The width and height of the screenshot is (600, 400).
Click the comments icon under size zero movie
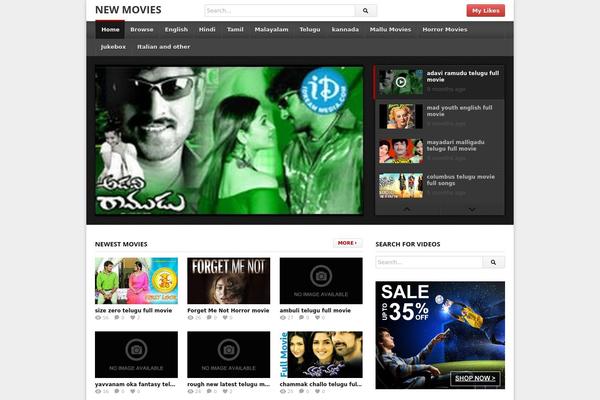tap(117, 318)
